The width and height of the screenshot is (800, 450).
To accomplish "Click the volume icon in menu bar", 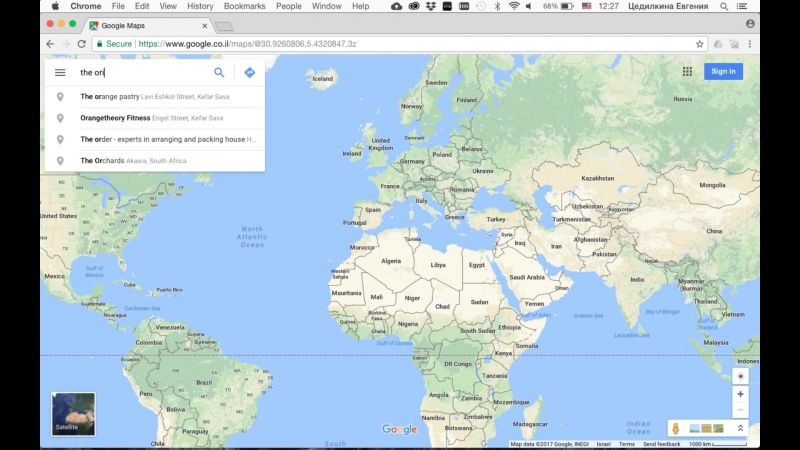I will click(529, 6).
